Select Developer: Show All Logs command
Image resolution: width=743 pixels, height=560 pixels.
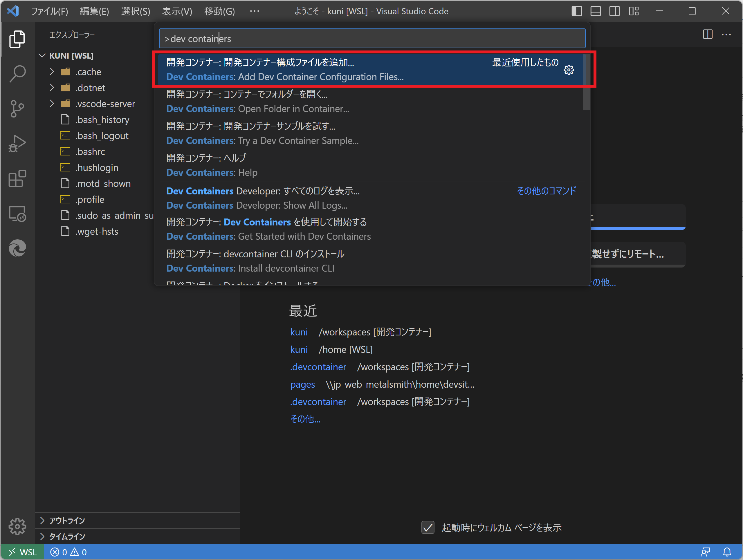tap(371, 198)
